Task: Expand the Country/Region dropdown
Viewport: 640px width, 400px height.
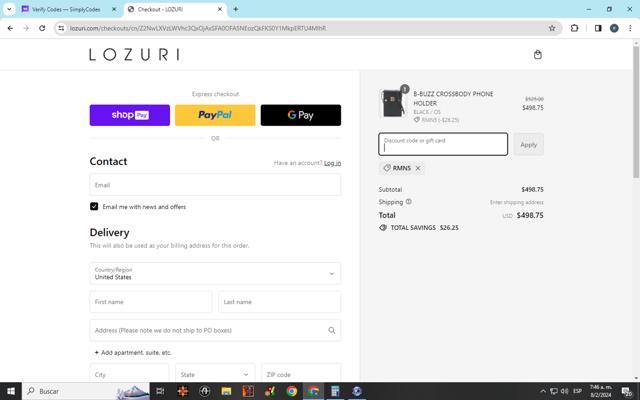Action: (215, 273)
